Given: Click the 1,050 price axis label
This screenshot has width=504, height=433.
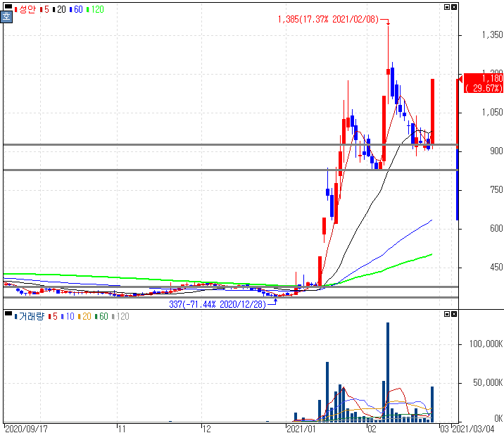Looking at the screenshot, I should [x=492, y=112].
